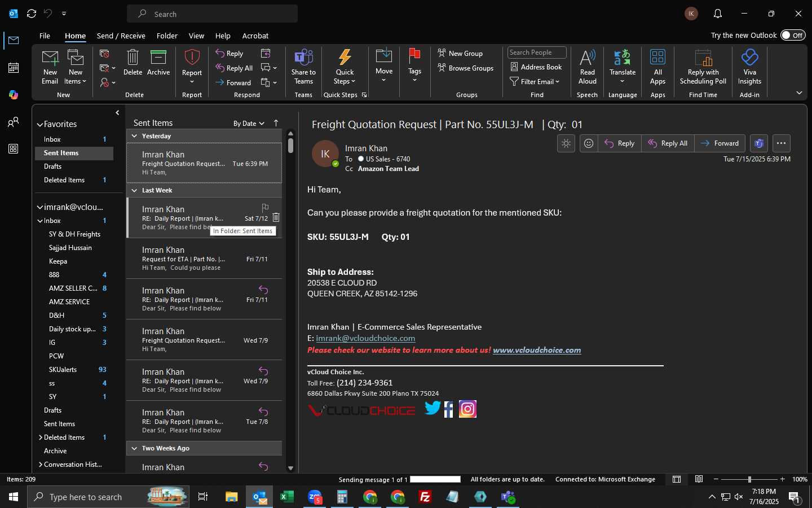Click the Send/Receive sync icon in title bar
The image size is (812, 508).
32,14
